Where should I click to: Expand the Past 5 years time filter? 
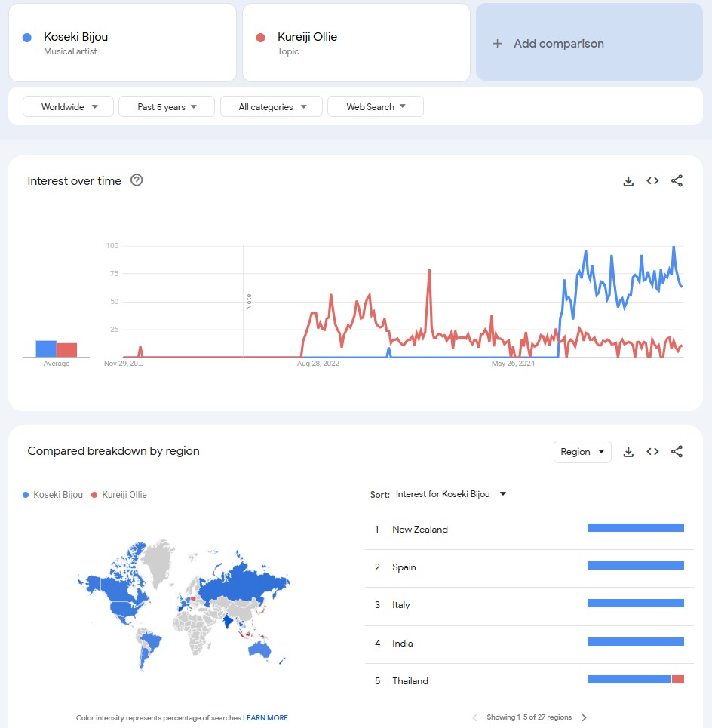coord(167,107)
